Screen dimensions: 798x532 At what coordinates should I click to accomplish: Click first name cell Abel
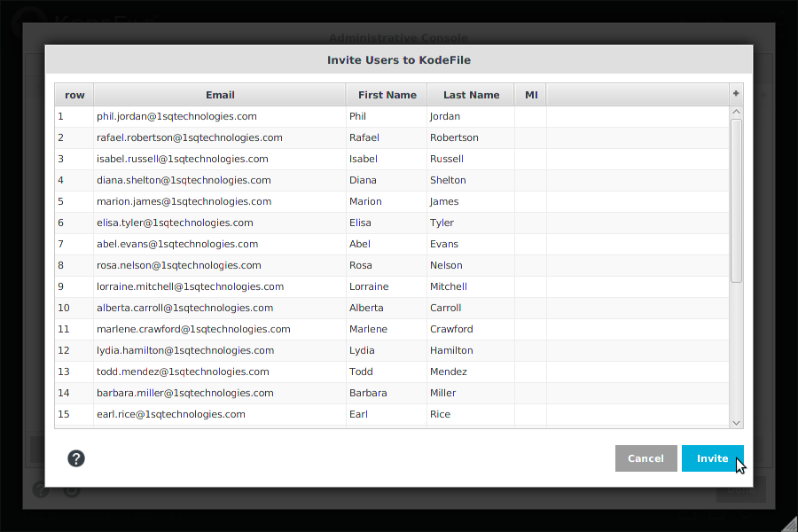click(387, 245)
